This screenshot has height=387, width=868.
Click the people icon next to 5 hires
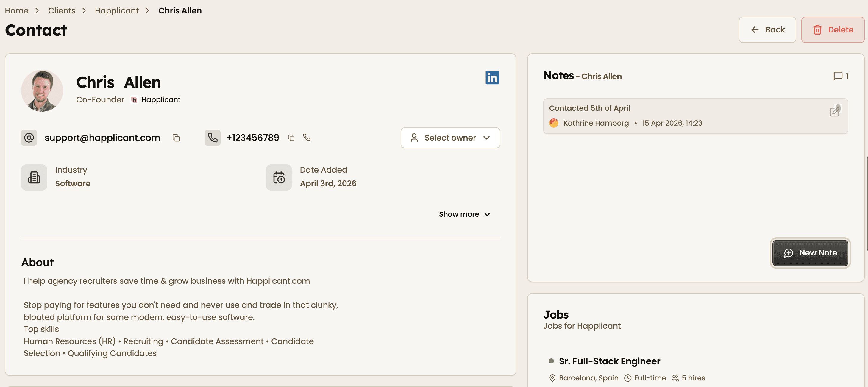(x=675, y=378)
